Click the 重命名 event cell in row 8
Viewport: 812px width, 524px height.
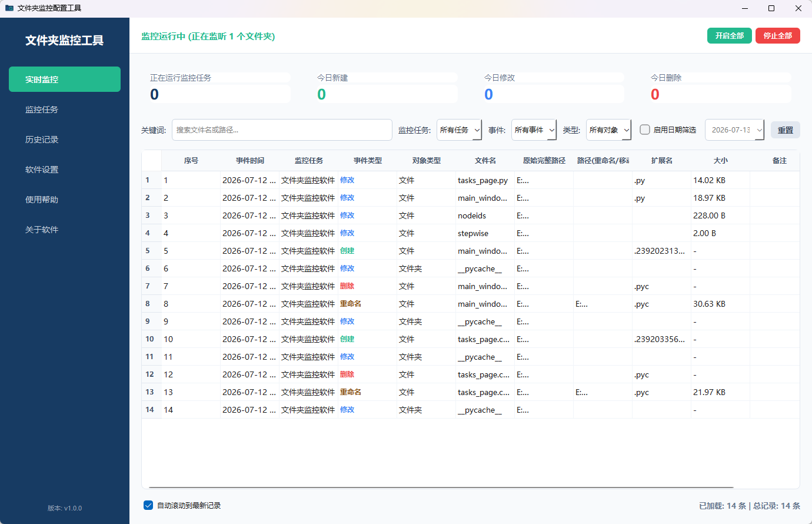point(368,304)
